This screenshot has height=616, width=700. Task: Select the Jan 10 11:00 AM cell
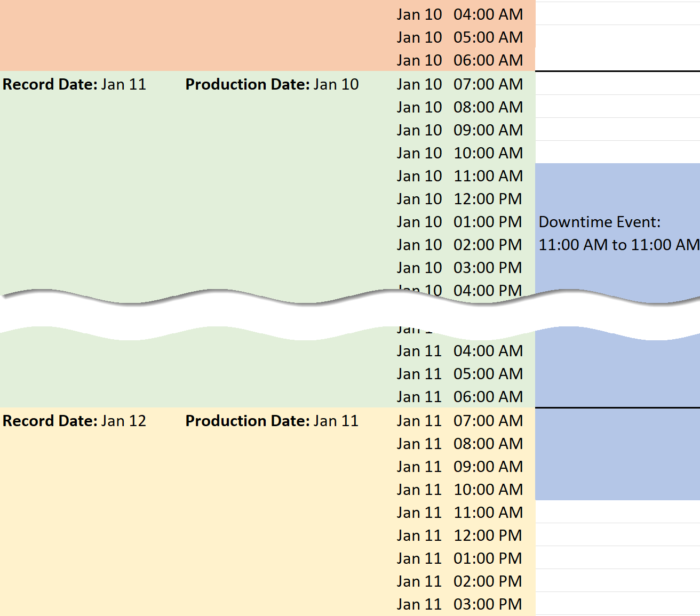pyautogui.click(x=459, y=176)
